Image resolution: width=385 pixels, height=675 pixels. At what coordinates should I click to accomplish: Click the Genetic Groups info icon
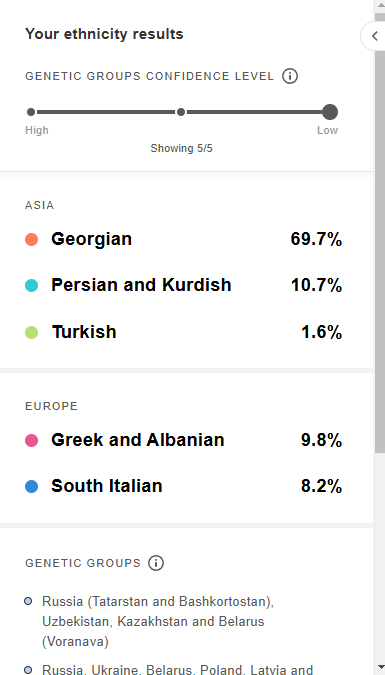156,563
